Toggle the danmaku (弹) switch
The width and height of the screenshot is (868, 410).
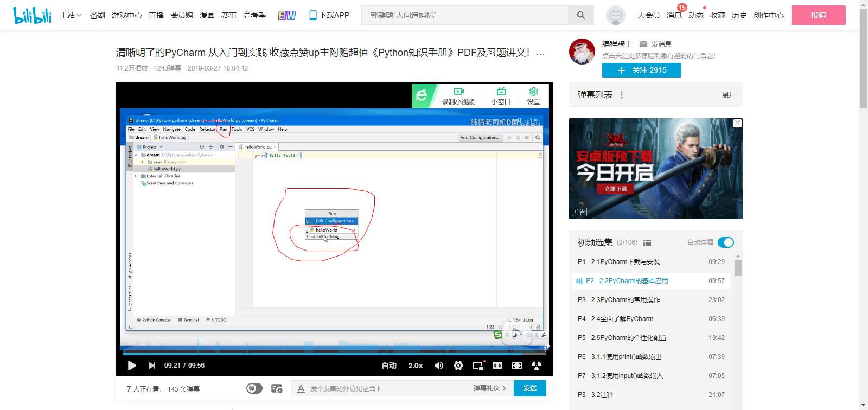click(x=254, y=388)
